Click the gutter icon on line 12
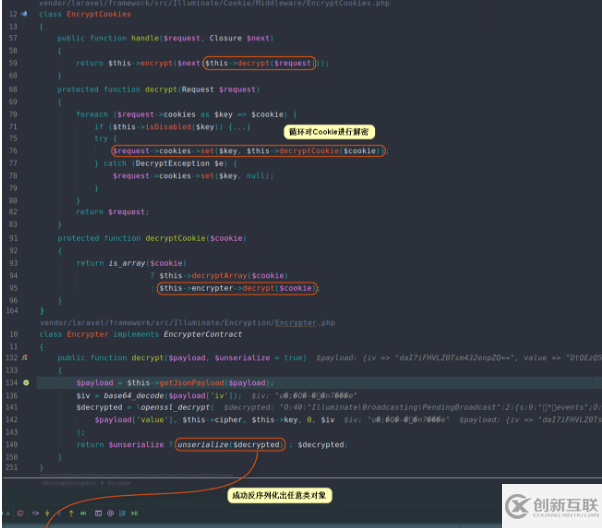Viewport: 602px width, 528px height. coord(25,14)
